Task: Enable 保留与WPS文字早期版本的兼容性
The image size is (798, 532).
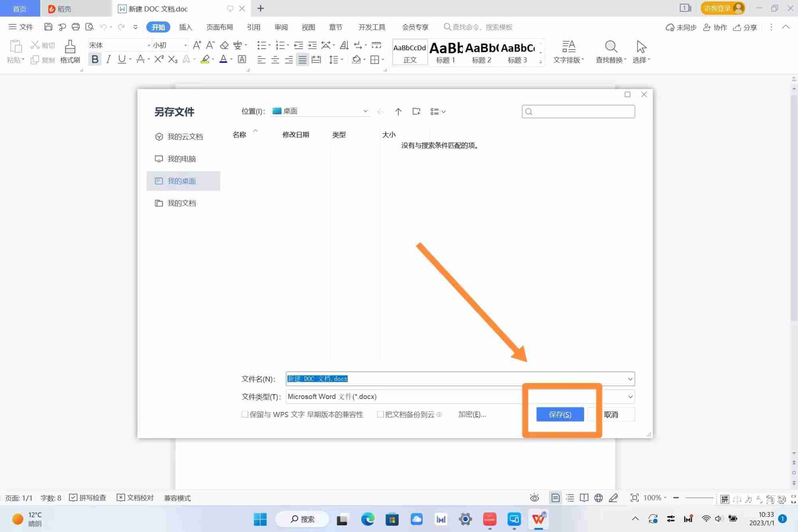Action: (245, 414)
